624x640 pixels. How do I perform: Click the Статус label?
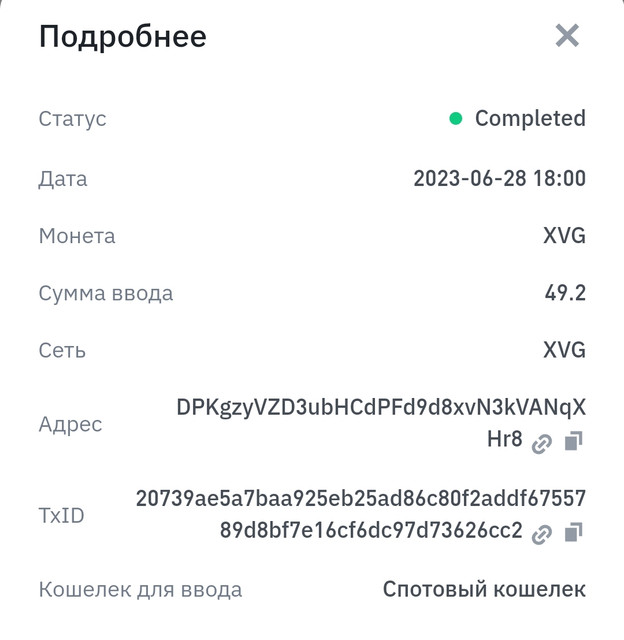click(72, 119)
